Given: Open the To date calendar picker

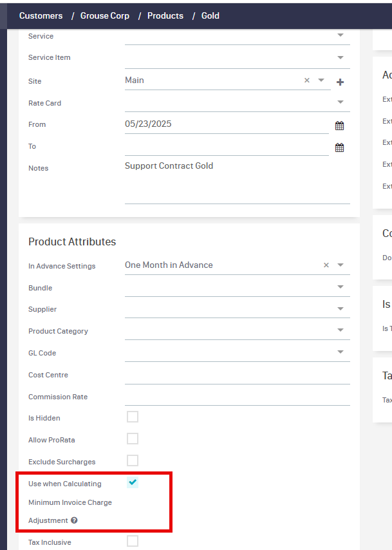Looking at the screenshot, I should point(339,147).
